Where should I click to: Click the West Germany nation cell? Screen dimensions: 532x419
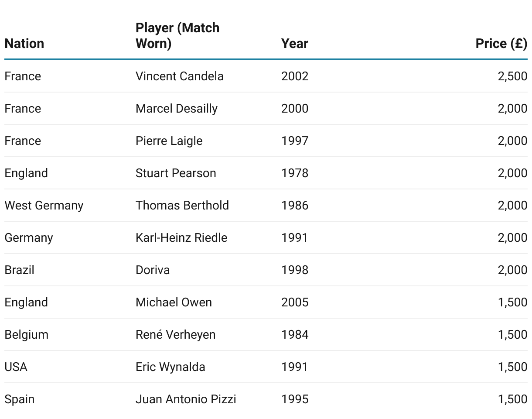coord(44,206)
